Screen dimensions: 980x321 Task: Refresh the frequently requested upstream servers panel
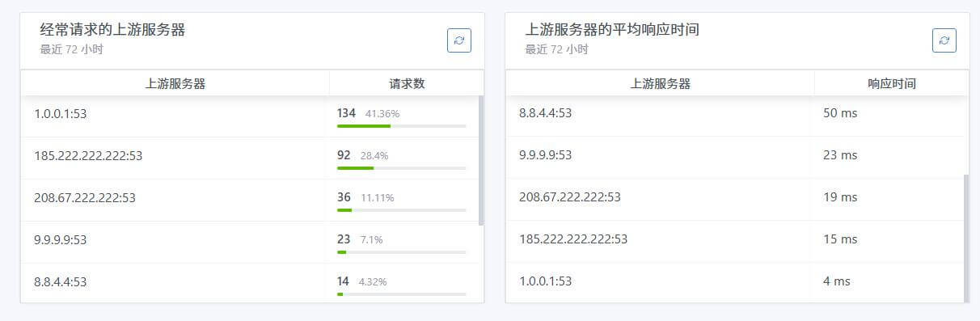pos(459,40)
